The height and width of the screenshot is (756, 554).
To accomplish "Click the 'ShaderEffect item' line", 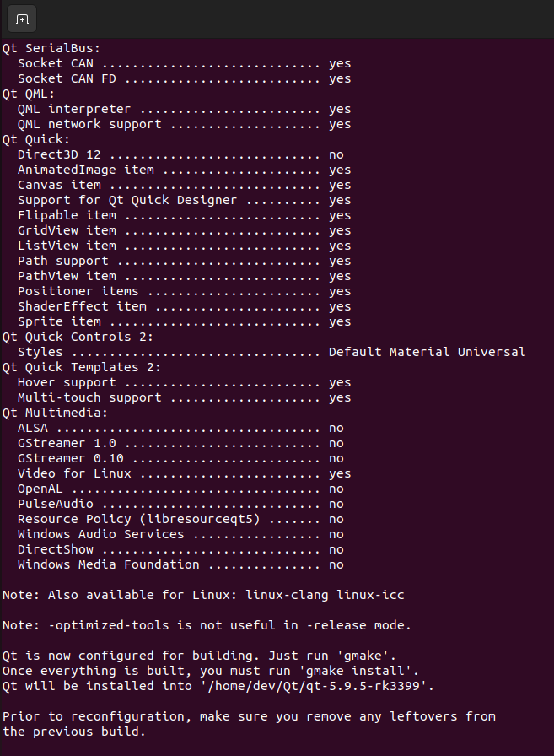I will [x=184, y=306].
